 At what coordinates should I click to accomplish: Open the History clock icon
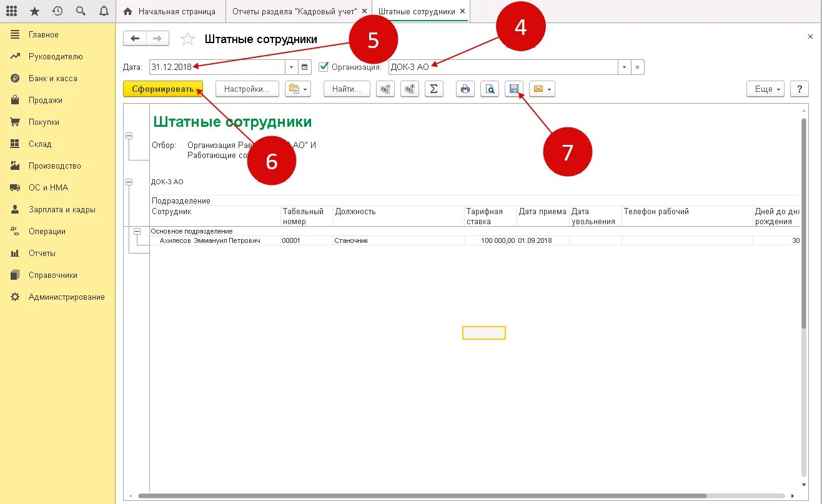click(57, 11)
